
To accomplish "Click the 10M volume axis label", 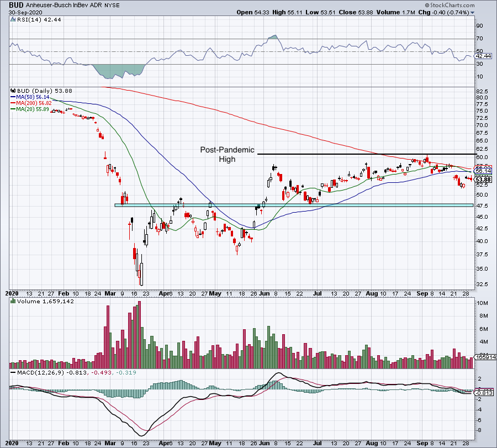I will pos(483,303).
